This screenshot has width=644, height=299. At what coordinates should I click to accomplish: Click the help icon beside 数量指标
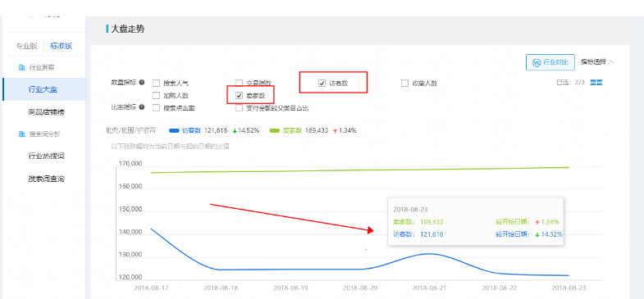[142, 83]
